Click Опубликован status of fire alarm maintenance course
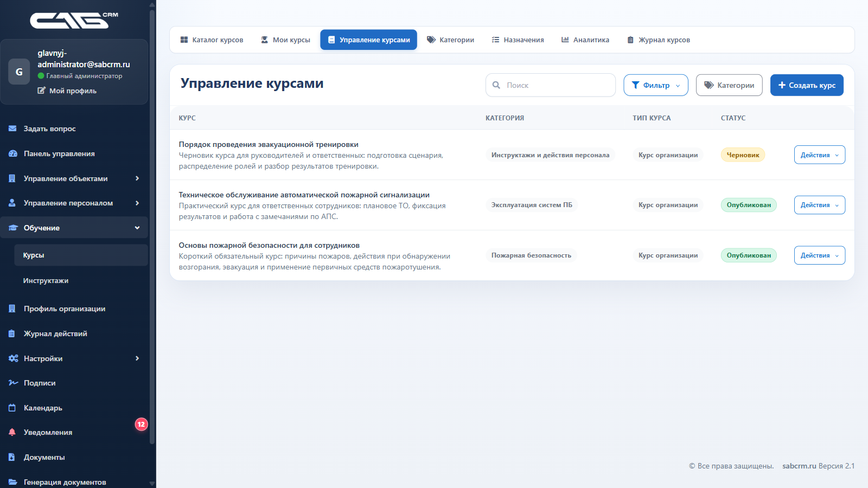The width and height of the screenshot is (868, 488). pos(749,205)
